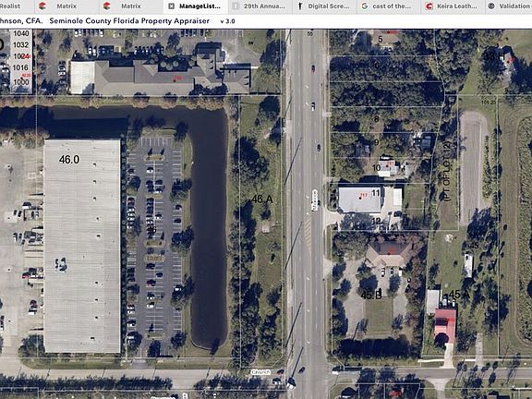
Task: Select parcel labeled 45.B
Action: (371, 296)
